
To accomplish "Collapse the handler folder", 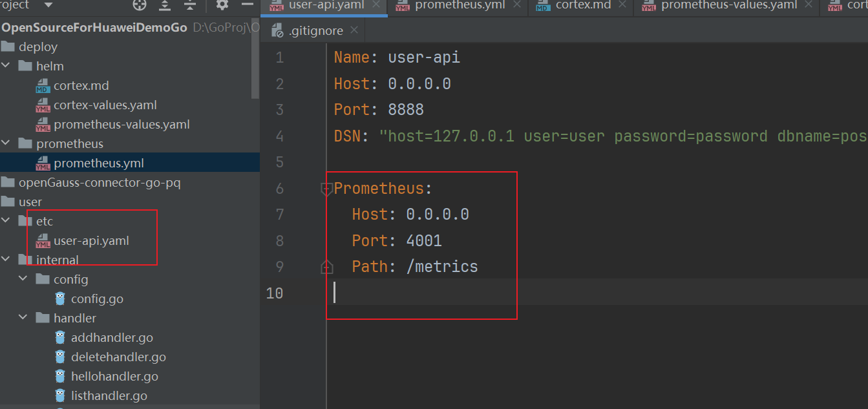I will tap(23, 318).
